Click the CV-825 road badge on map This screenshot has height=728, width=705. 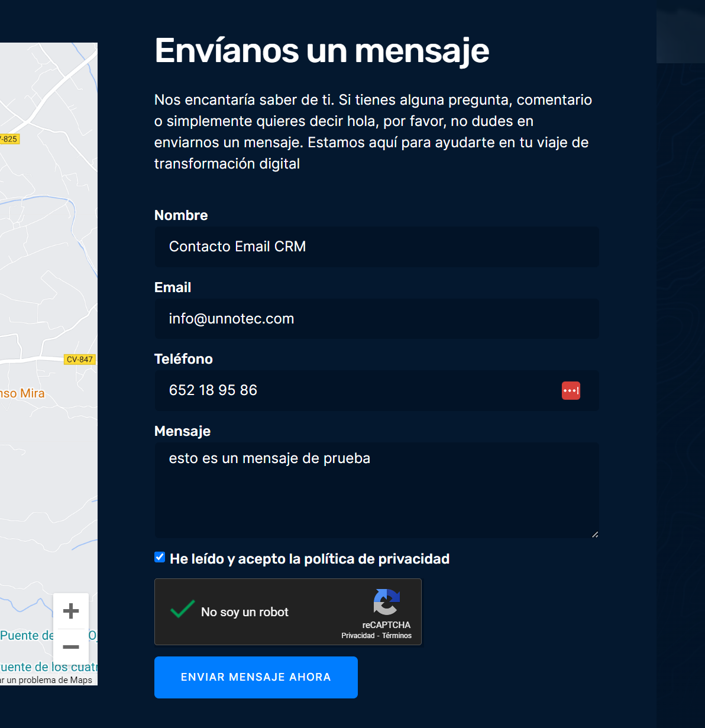9,139
